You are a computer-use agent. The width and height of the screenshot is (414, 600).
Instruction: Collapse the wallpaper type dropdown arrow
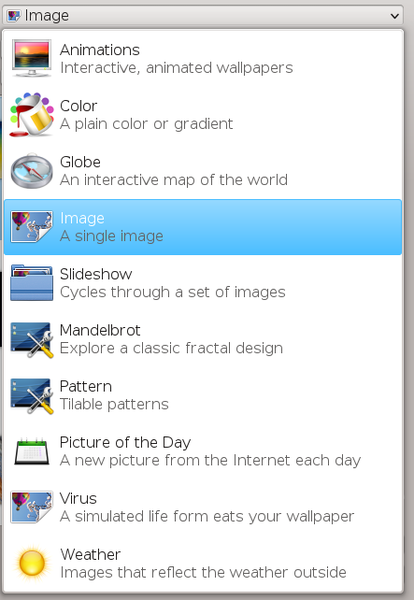pos(394,16)
